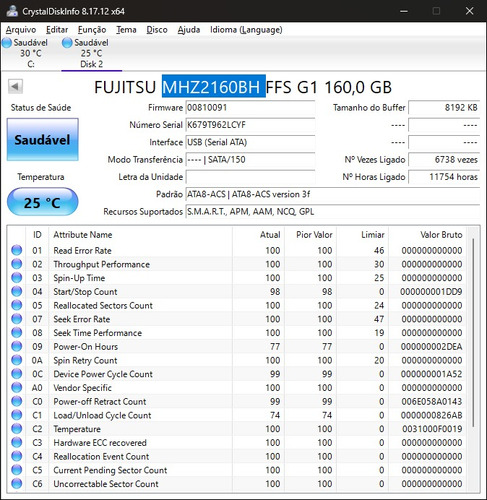Click the previous disk arrow button
The width and height of the screenshot is (487, 500).
point(15,87)
